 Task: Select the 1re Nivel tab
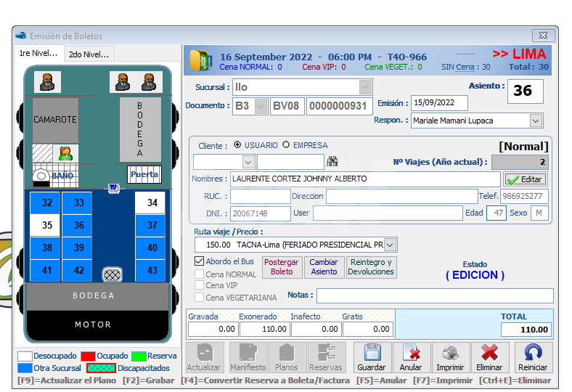point(39,54)
